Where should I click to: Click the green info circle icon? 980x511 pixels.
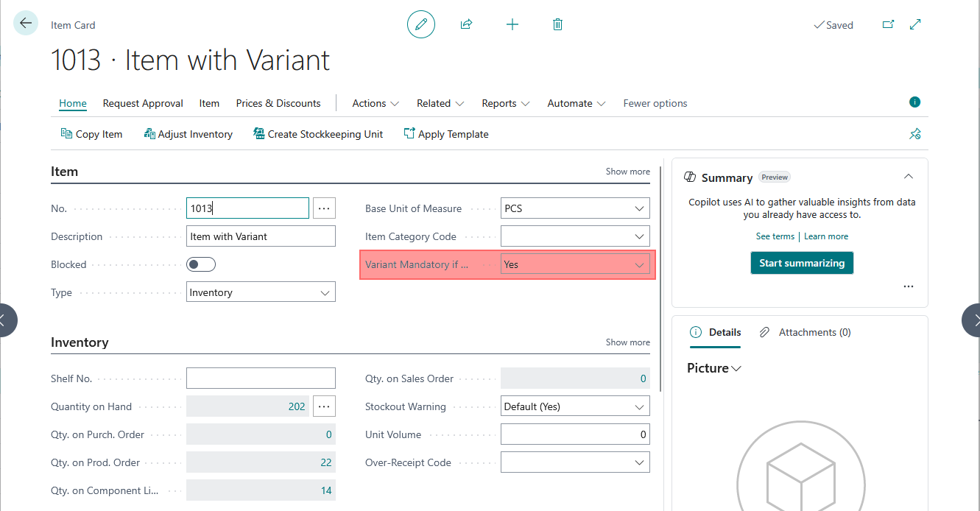point(914,102)
